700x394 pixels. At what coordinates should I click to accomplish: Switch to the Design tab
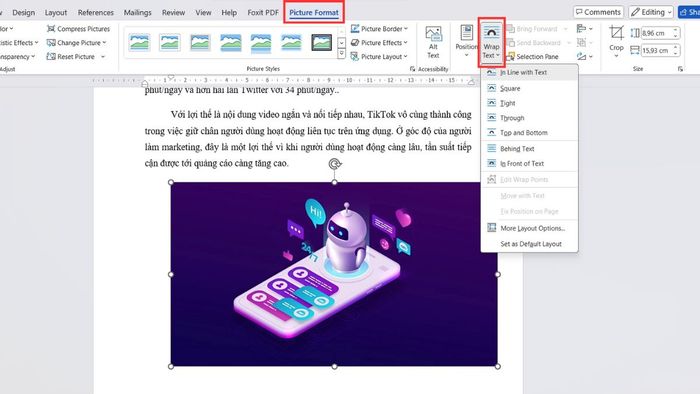(x=23, y=12)
